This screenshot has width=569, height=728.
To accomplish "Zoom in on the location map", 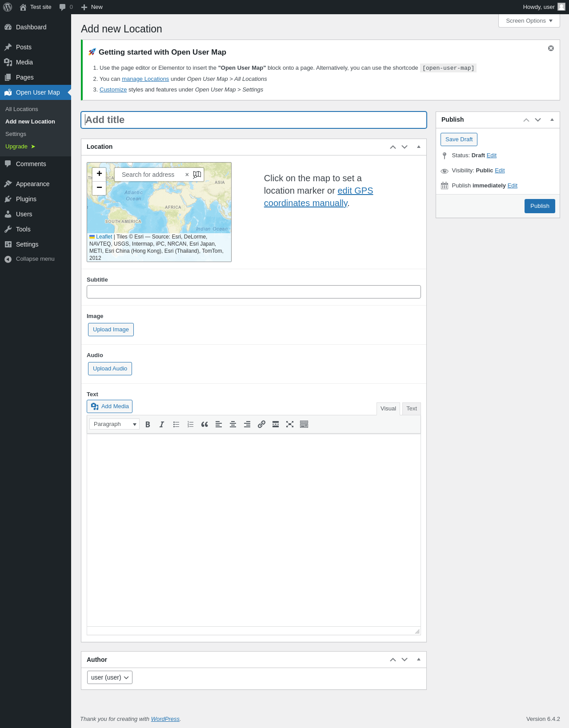I will [x=99, y=174].
